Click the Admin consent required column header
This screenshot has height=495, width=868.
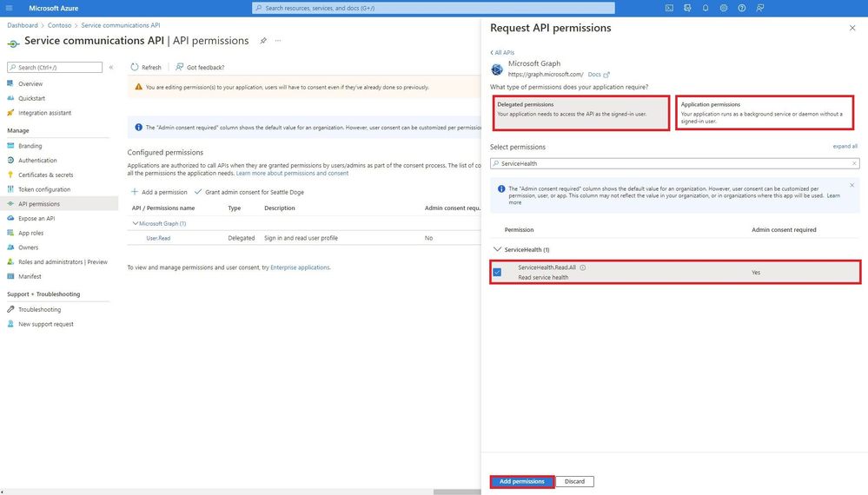[784, 229]
